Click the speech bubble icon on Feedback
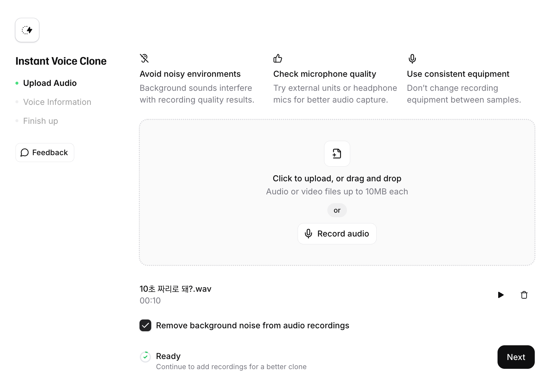This screenshot has height=392, width=556. [25, 153]
